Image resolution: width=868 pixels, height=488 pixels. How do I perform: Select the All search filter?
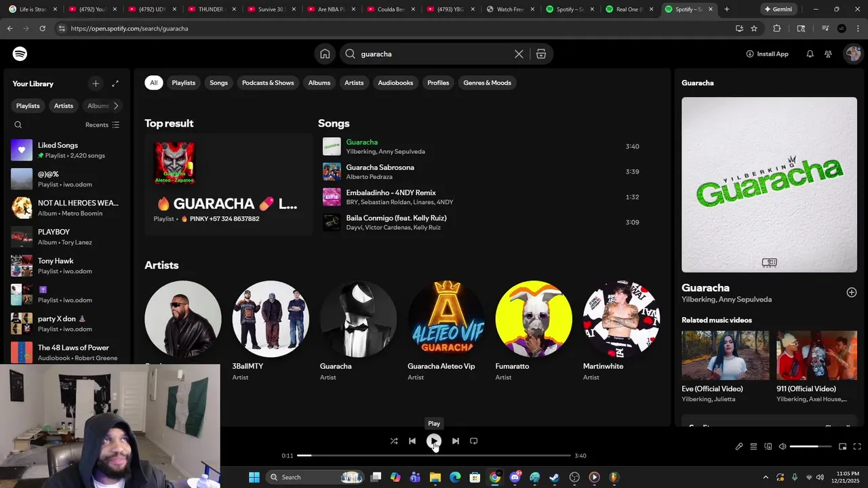coord(154,83)
